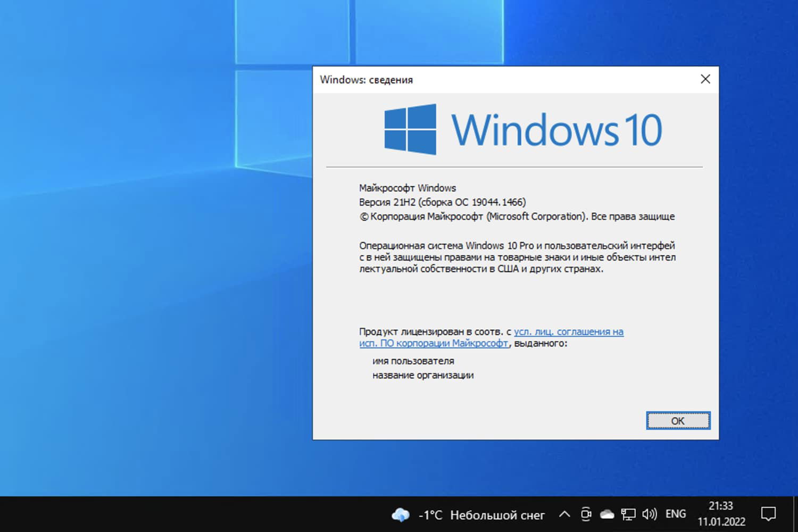The width and height of the screenshot is (798, 532).
Task: Click the Небольшой снег weather text
Action: pyautogui.click(x=497, y=514)
